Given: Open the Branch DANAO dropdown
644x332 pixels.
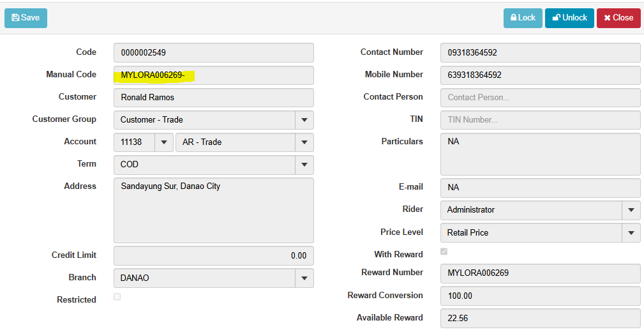Looking at the screenshot, I should [x=304, y=278].
